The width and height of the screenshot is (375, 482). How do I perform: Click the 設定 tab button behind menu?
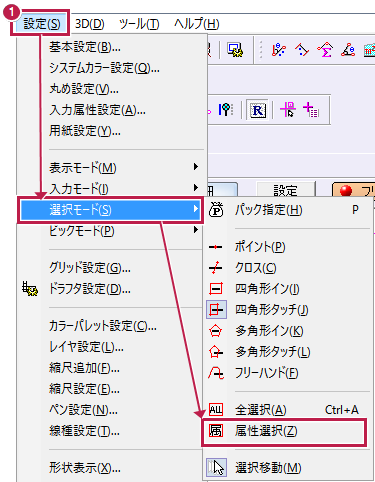point(286,189)
